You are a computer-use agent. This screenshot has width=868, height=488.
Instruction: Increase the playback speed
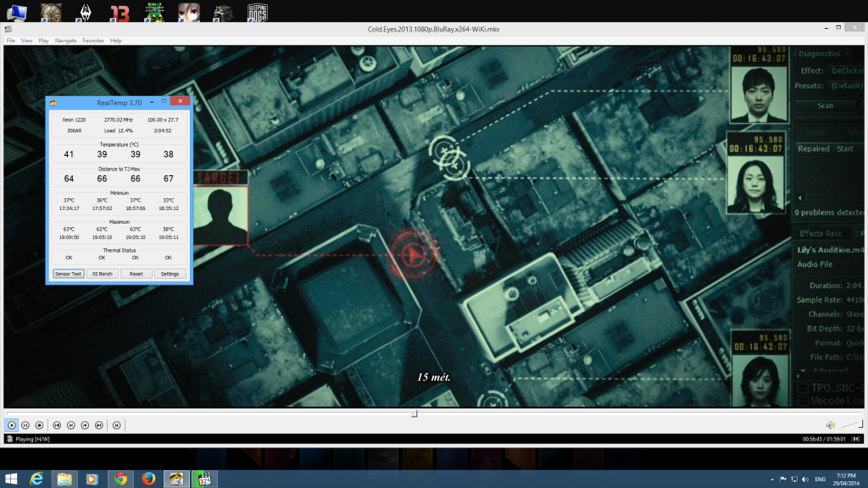point(85,425)
